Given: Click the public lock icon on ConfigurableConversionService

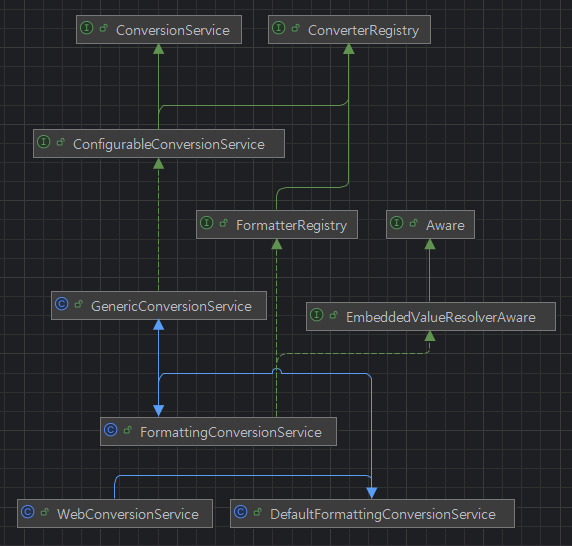Looking at the screenshot, I should click(x=61, y=142).
